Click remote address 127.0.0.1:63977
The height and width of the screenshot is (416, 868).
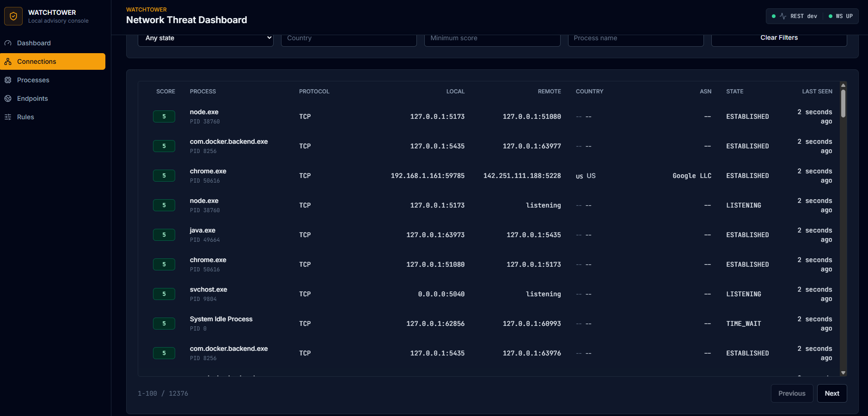(x=532, y=146)
